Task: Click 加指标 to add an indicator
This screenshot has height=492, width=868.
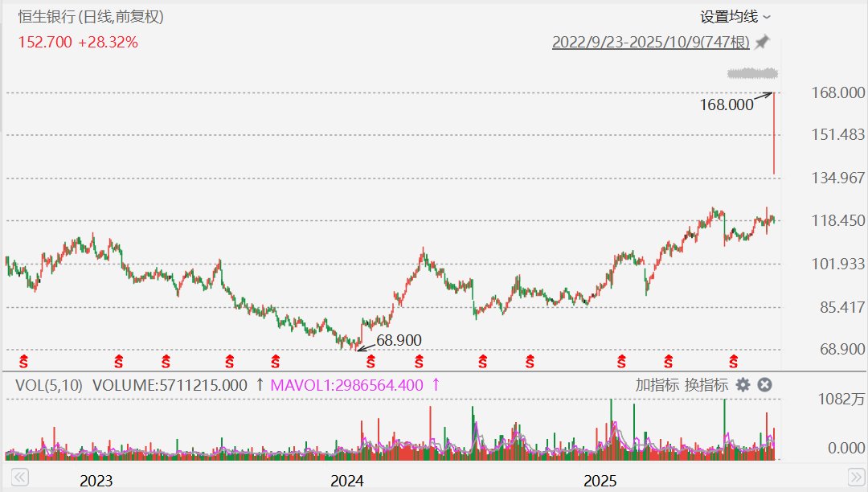Action: 657,385
